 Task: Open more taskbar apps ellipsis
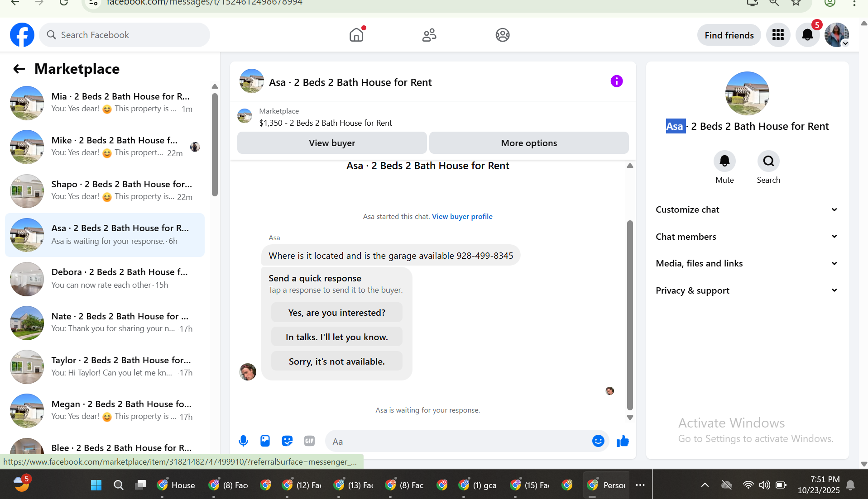tap(640, 485)
